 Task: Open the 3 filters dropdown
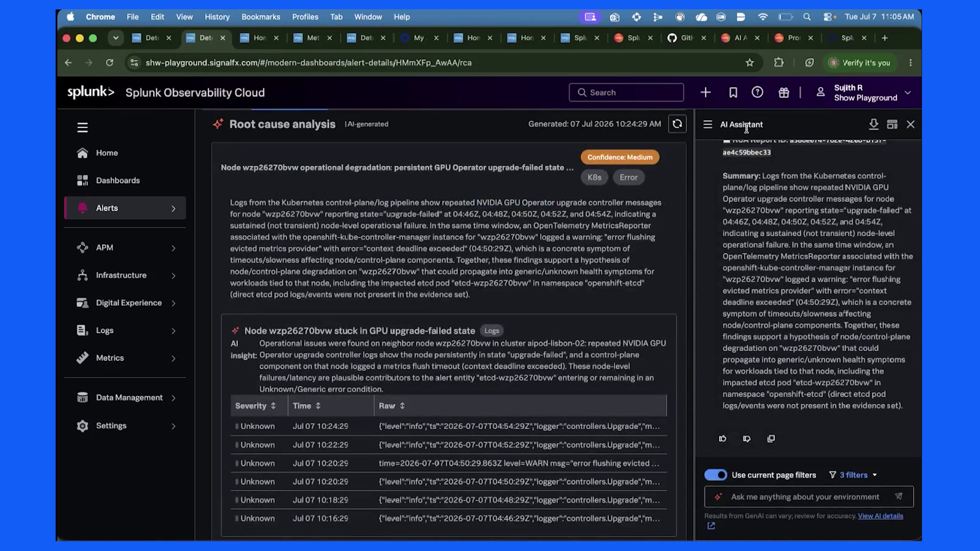pyautogui.click(x=853, y=475)
